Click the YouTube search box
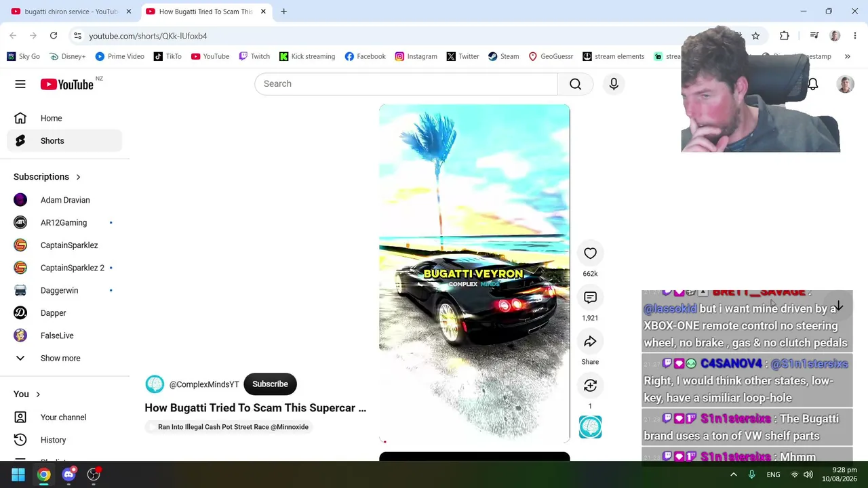Viewport: 868px width, 488px height. tap(406, 84)
